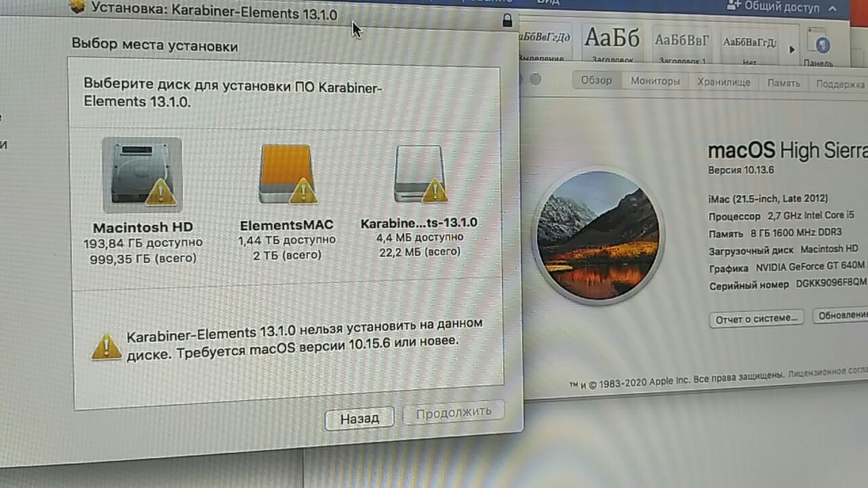868x488 pixels.
Task: Click the text 22,2 МБ (всего)
Action: 419,251
